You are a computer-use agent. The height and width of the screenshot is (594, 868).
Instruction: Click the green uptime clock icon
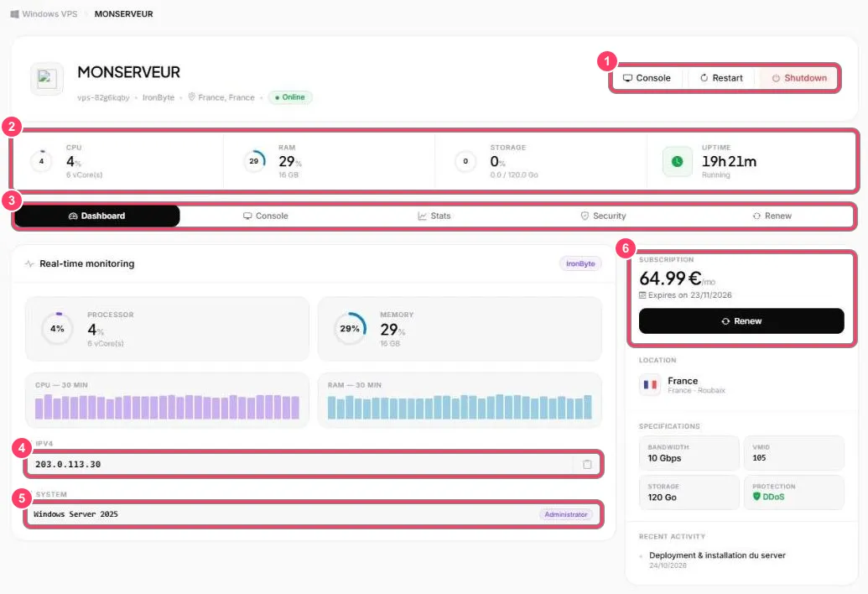pyautogui.click(x=677, y=162)
